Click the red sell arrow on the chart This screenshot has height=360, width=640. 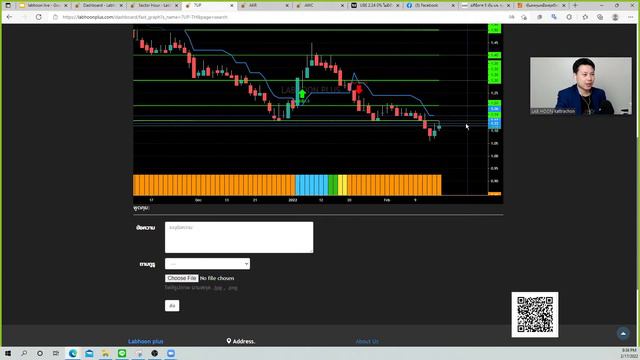coord(359,89)
